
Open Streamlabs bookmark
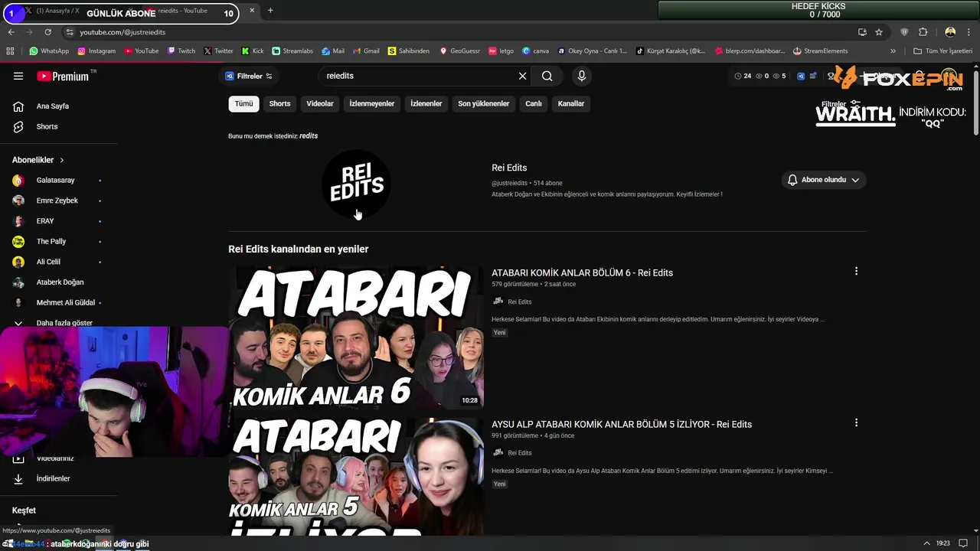(292, 51)
